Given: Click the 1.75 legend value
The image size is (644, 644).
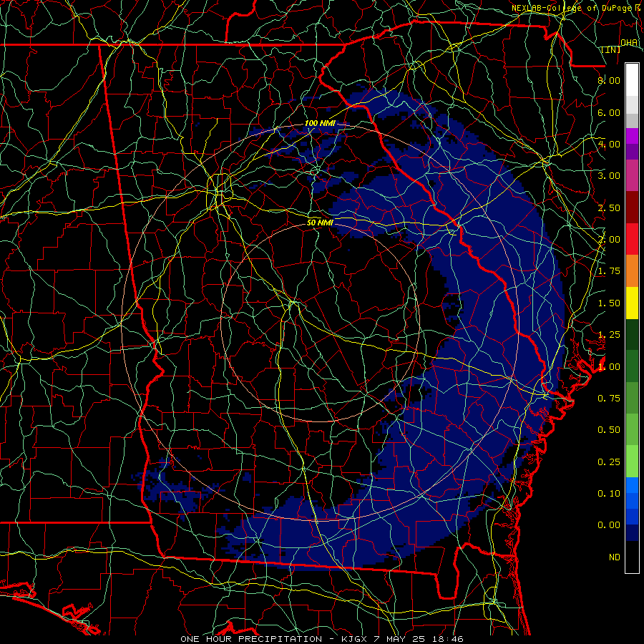Looking at the screenshot, I should click(609, 271).
